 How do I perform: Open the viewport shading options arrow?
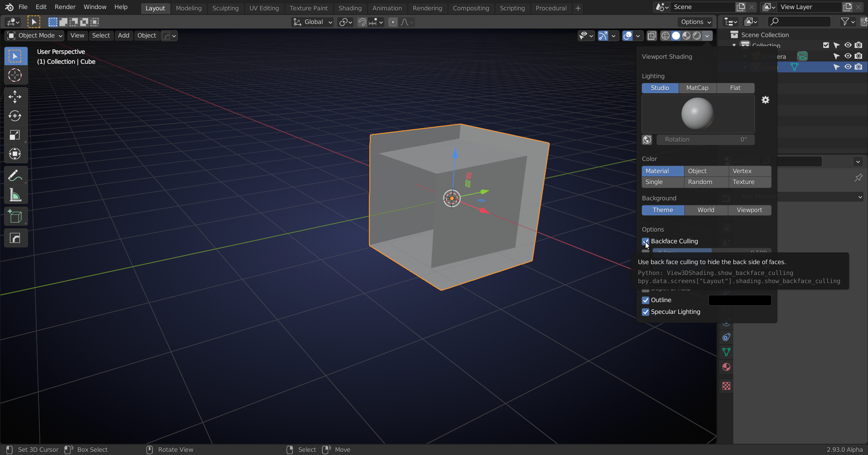pos(708,36)
